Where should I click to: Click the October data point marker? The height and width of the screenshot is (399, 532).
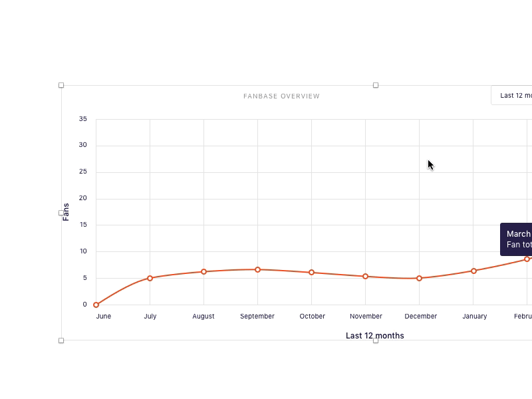(x=310, y=271)
